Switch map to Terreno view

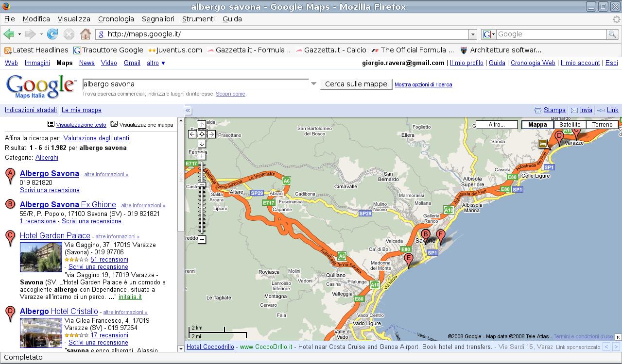click(602, 125)
